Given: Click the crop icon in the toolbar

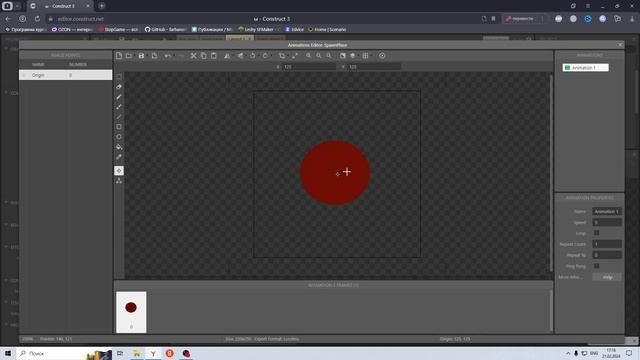Looking at the screenshot, I should (x=282, y=56).
